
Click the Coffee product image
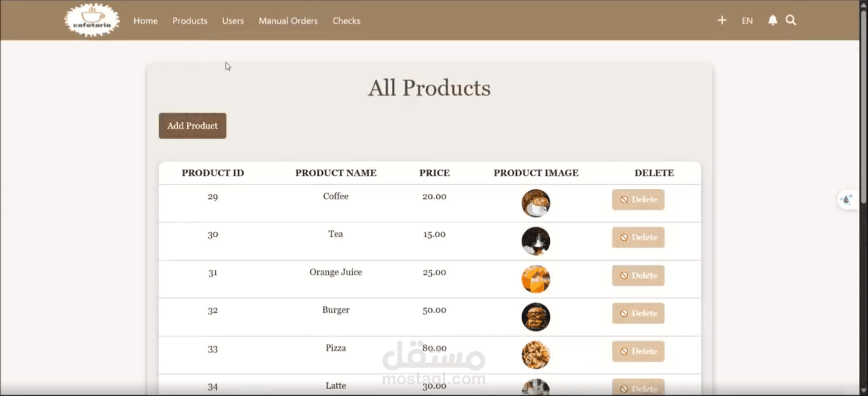click(536, 203)
